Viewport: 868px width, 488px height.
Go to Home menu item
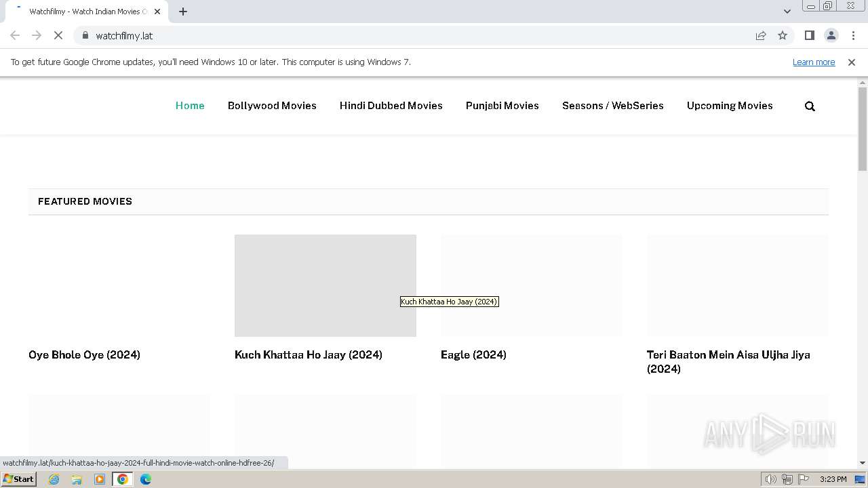coord(190,106)
